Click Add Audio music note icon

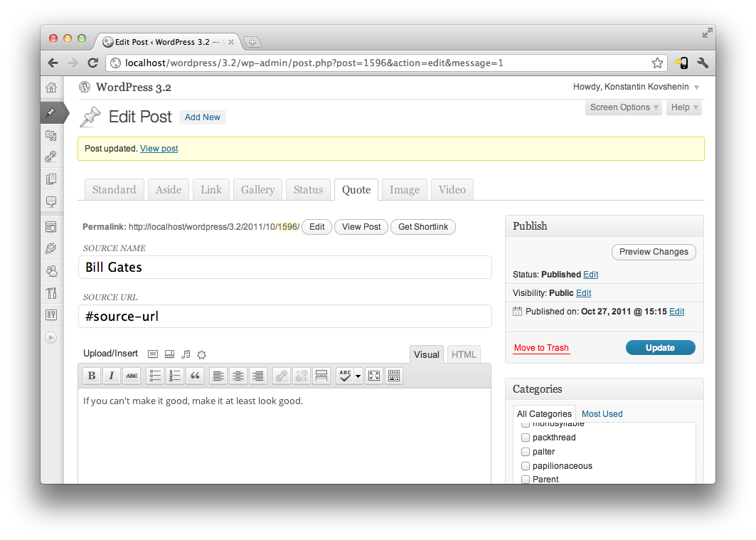pos(186,354)
